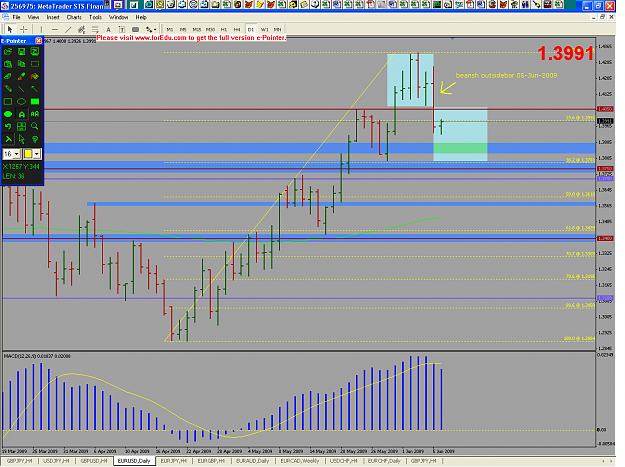
Task: Open the E-Pointer yellow color dropdown arrow
Action: 37,154
